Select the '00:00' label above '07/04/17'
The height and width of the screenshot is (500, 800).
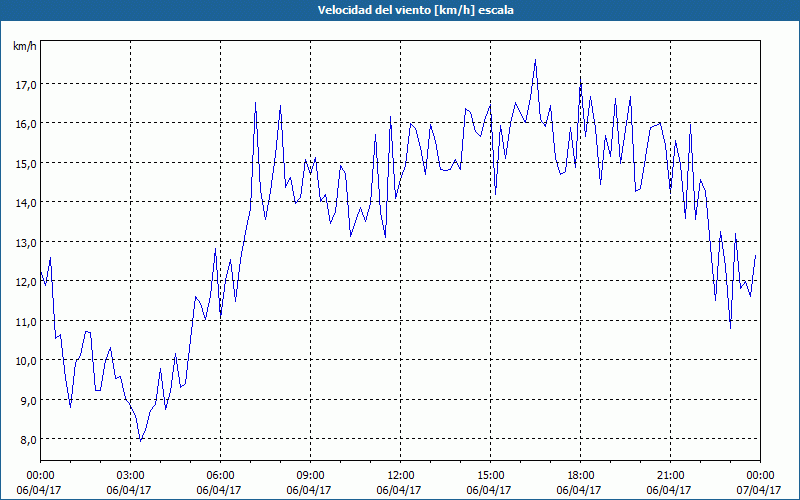(760, 475)
